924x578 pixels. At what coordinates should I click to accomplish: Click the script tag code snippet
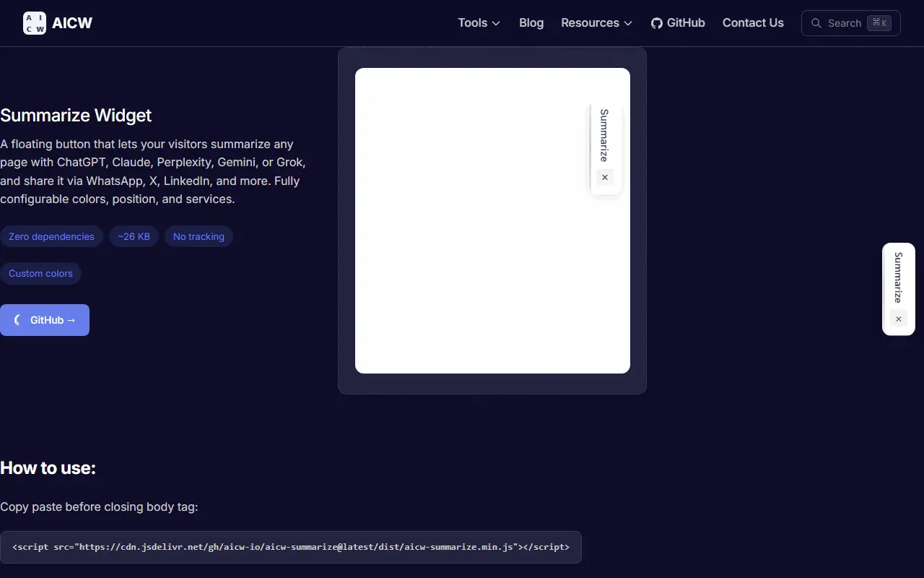[291, 547]
